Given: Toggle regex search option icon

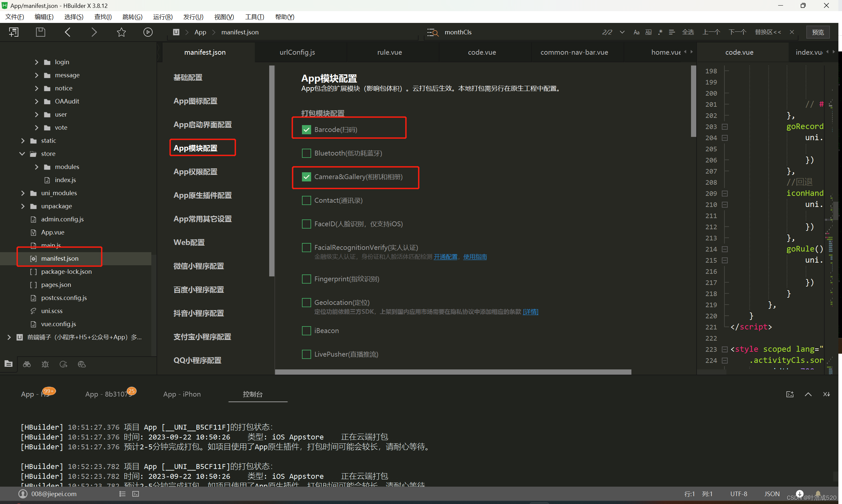Looking at the screenshot, I should [660, 32].
